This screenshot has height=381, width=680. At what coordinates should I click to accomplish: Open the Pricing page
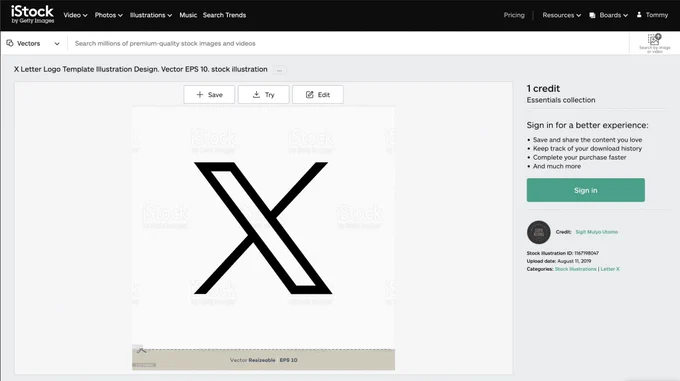(x=514, y=15)
